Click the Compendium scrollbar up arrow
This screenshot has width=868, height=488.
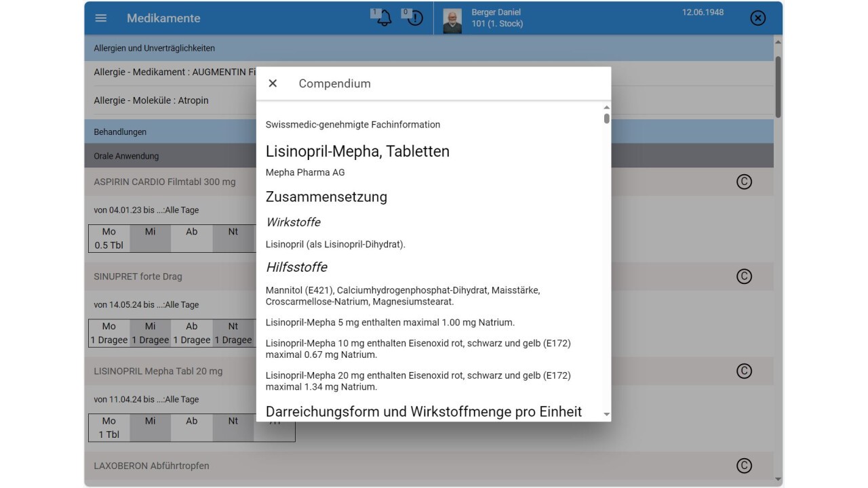606,107
